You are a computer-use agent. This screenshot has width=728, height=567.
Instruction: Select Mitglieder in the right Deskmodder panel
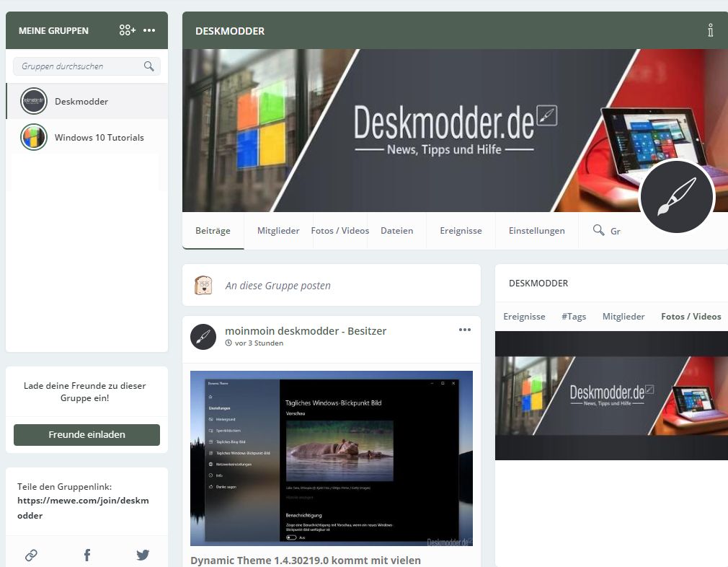tap(623, 317)
